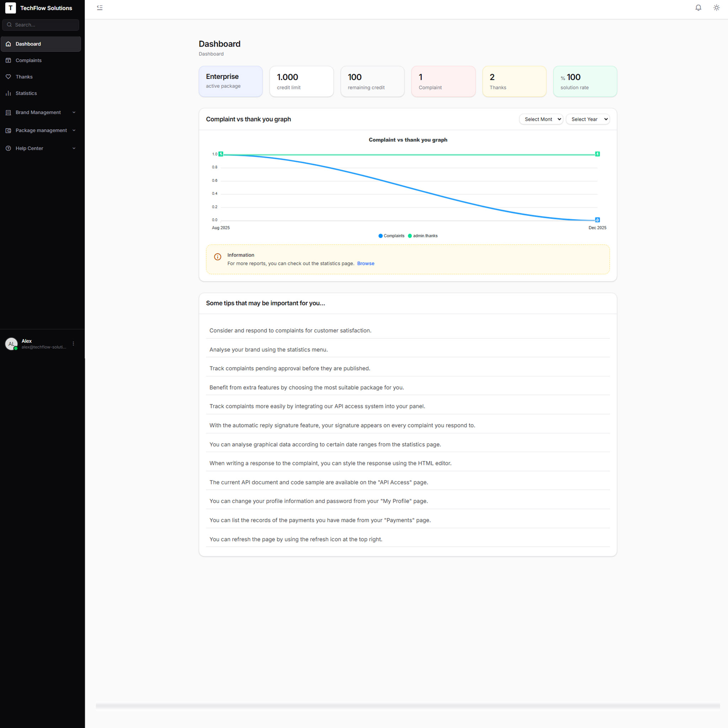
Task: Toggle the Complaints series in chart legend
Action: pyautogui.click(x=391, y=236)
